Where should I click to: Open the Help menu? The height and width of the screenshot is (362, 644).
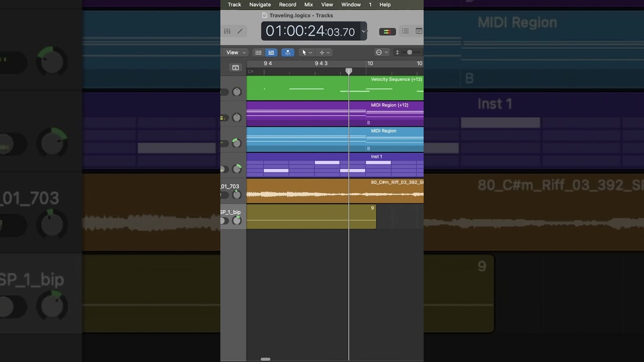(385, 5)
